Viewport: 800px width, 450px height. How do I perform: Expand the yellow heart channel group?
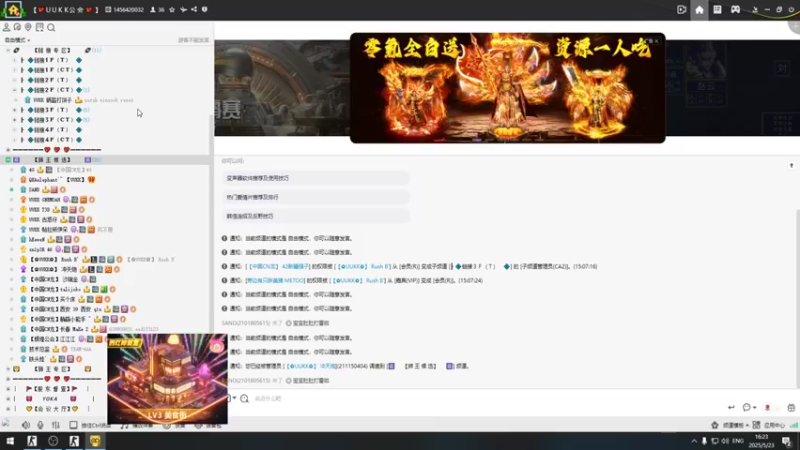click(8, 409)
